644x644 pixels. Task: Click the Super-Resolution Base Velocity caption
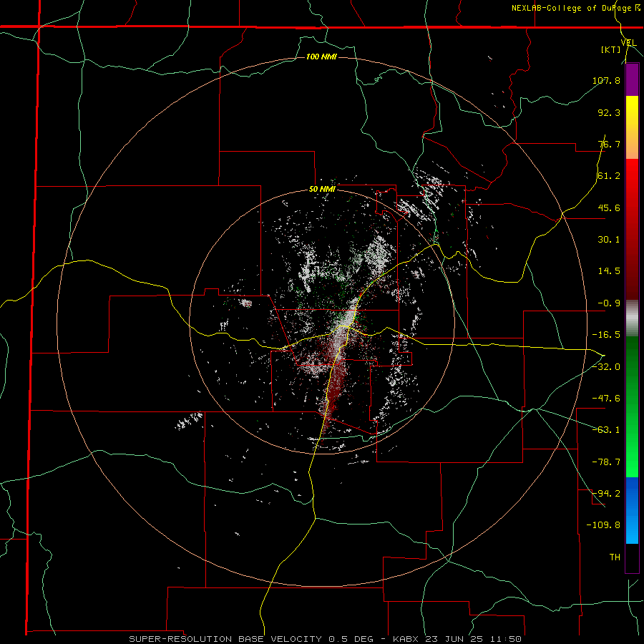point(326,639)
